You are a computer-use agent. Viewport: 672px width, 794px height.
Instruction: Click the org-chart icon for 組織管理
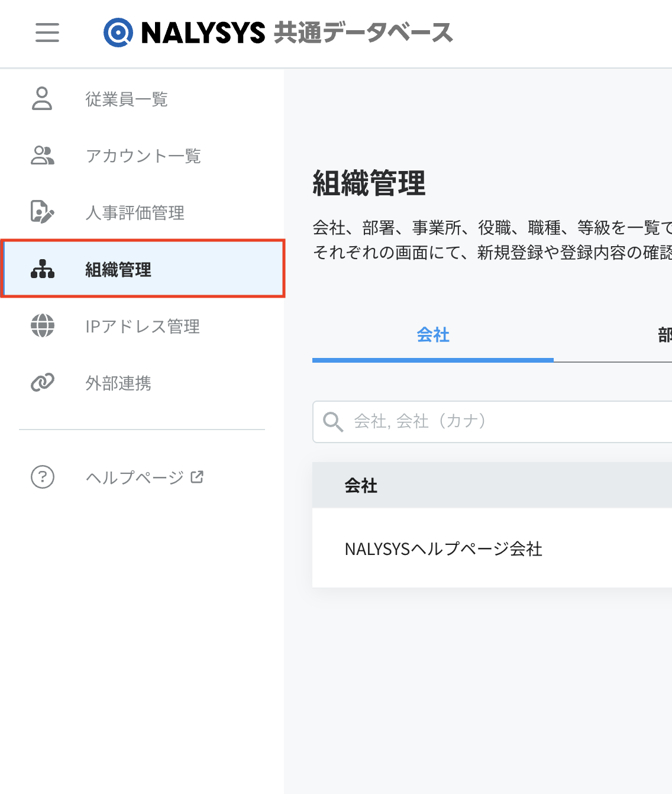tap(42, 269)
